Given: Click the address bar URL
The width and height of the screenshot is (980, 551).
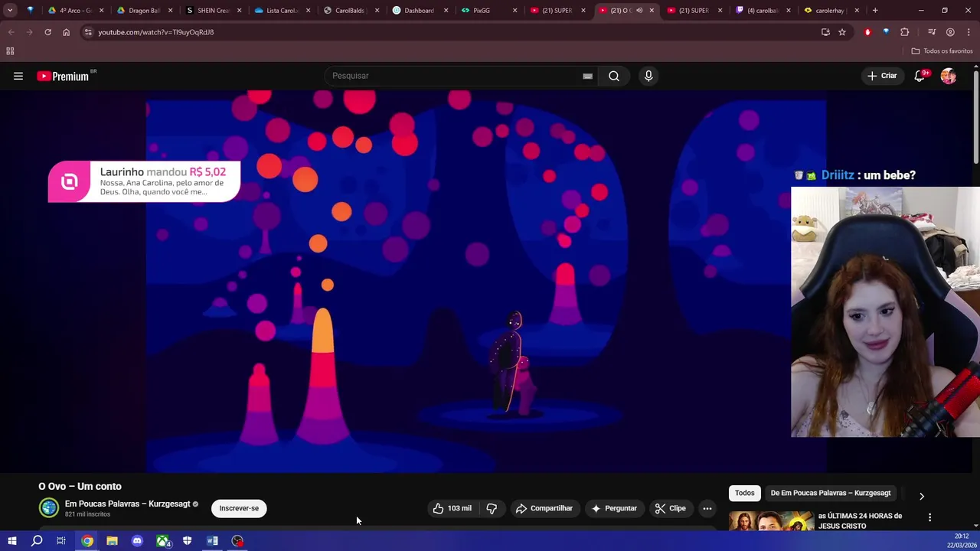Looking at the screenshot, I should (x=155, y=32).
